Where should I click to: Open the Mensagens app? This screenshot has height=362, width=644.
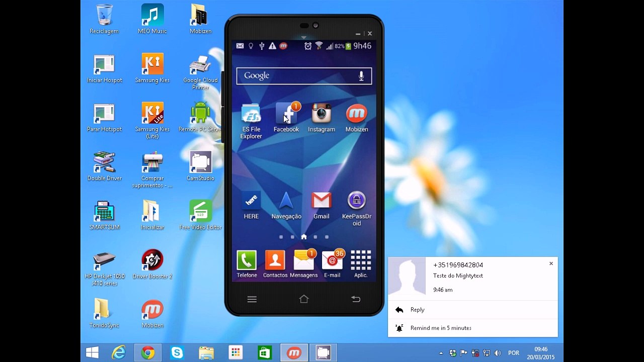tap(304, 264)
